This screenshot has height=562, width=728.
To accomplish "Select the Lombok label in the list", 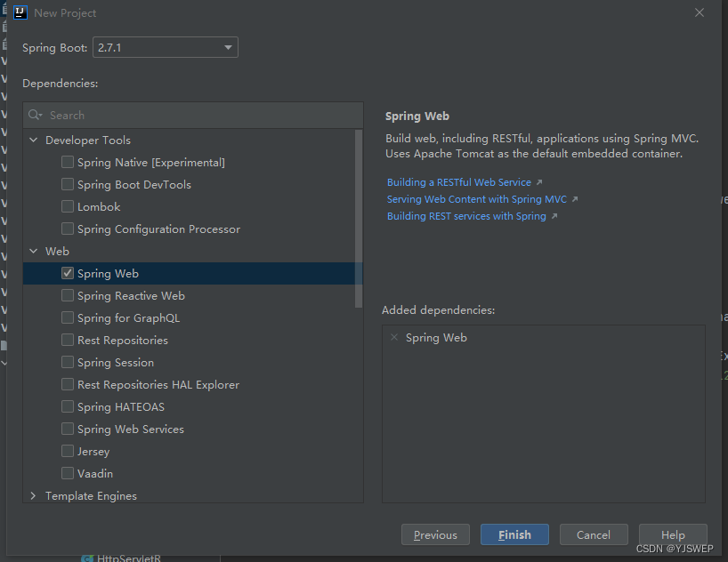I will (99, 207).
